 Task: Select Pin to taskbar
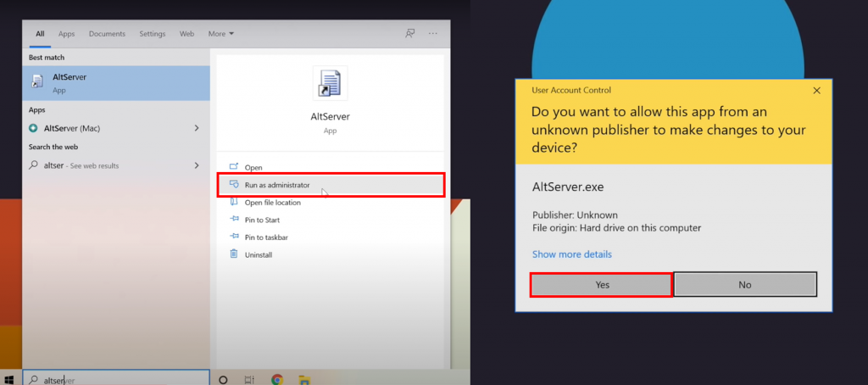330,237
